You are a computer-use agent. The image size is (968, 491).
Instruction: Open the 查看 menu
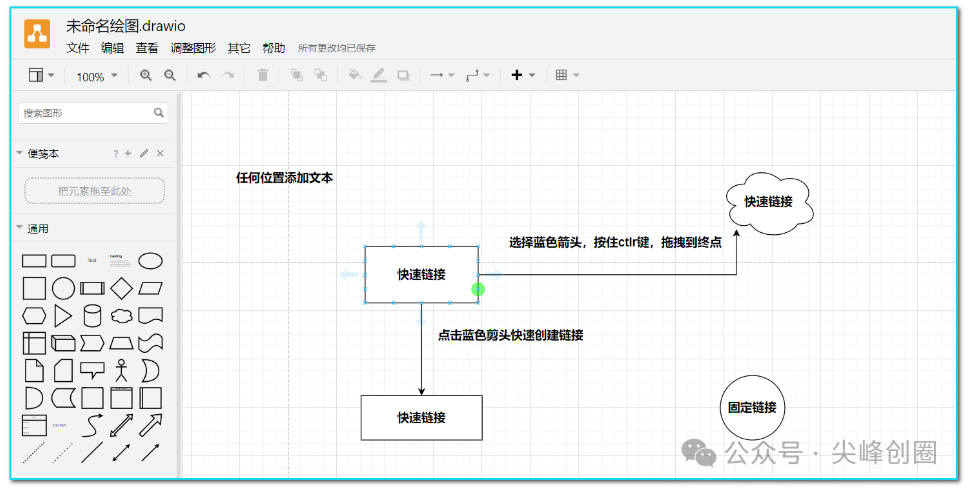point(147,48)
